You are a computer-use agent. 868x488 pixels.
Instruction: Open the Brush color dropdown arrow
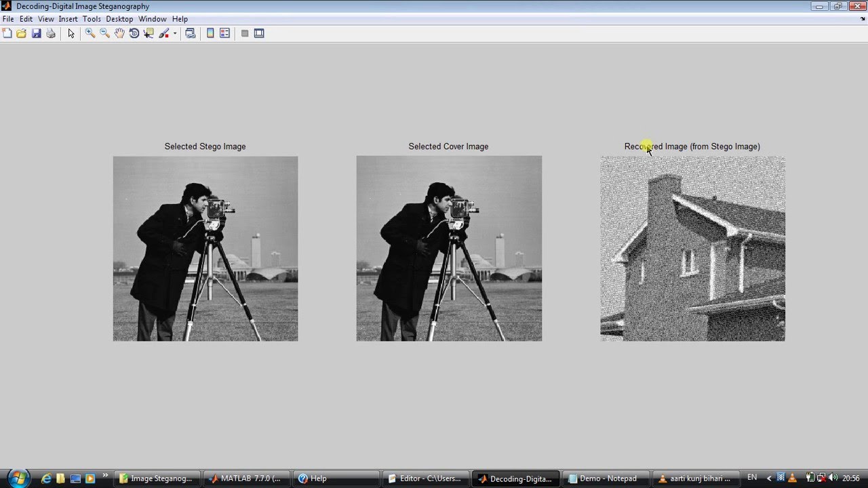175,33
